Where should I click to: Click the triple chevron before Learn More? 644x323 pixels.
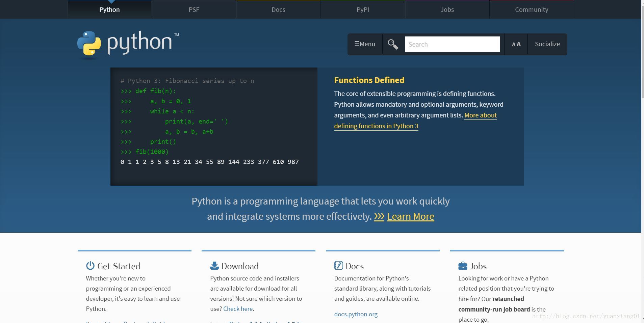tap(379, 216)
